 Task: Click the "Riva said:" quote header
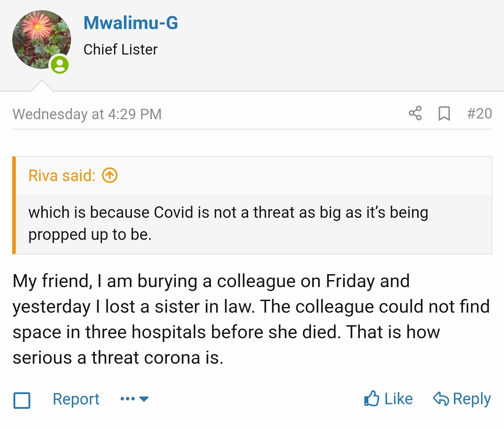click(x=62, y=176)
